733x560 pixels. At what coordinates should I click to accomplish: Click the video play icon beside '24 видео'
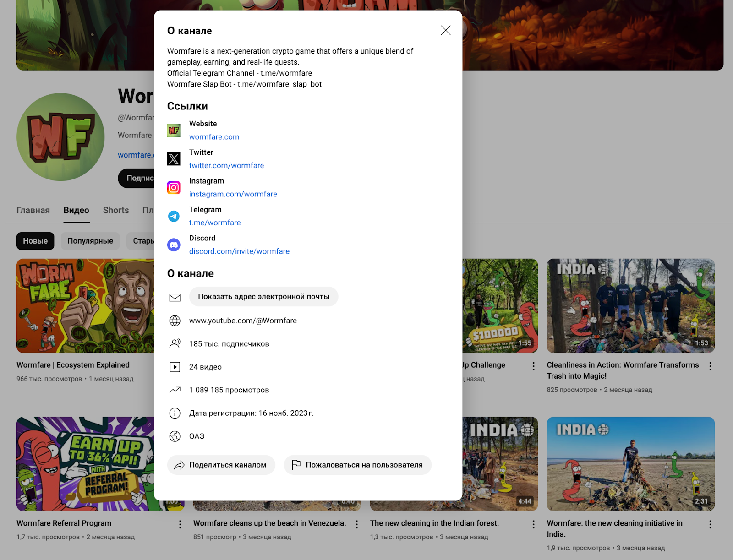pos(175,367)
